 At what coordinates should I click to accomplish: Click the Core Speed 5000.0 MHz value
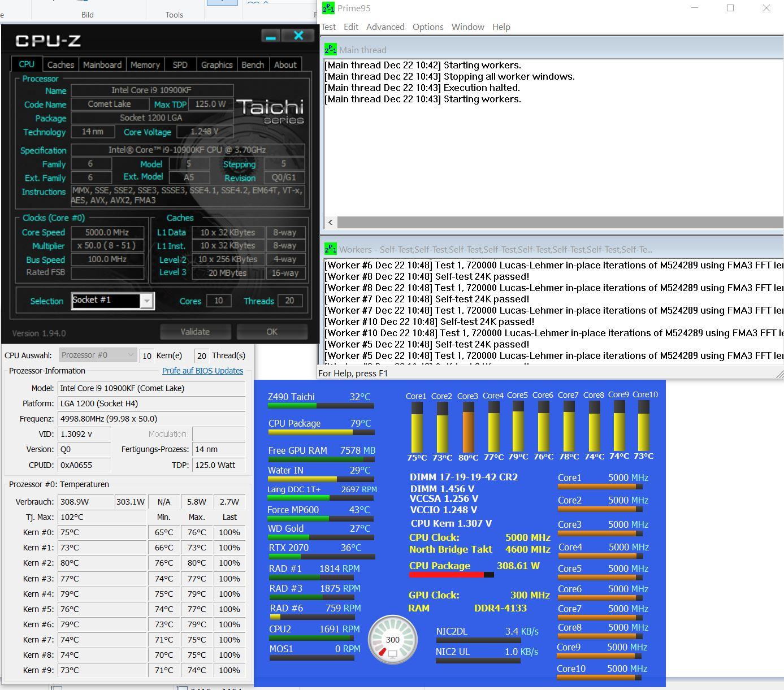pos(107,232)
